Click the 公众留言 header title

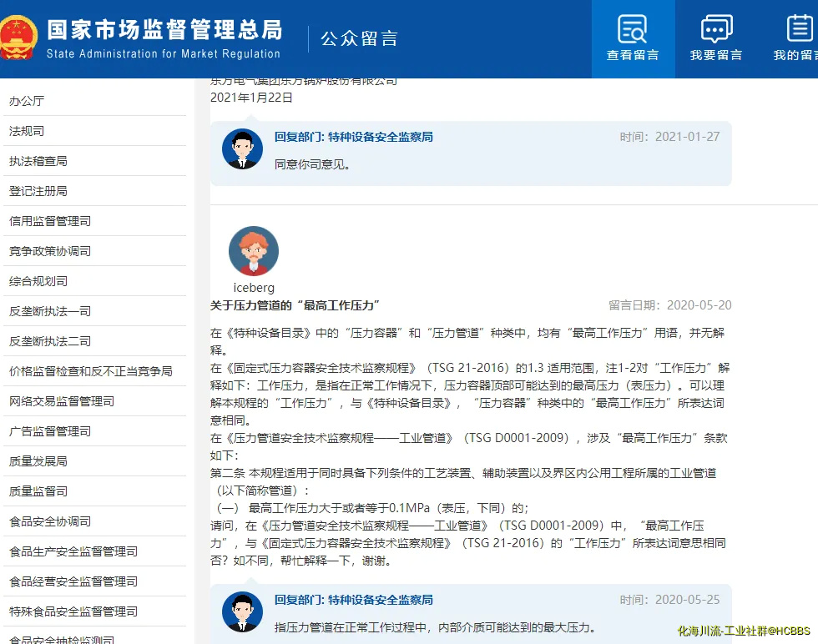point(359,38)
